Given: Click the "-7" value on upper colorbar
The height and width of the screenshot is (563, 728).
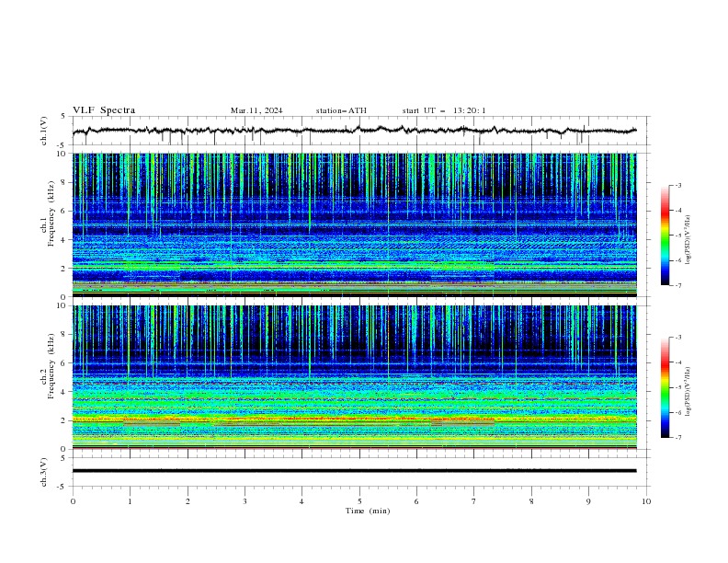Looking at the screenshot, I should [678, 285].
